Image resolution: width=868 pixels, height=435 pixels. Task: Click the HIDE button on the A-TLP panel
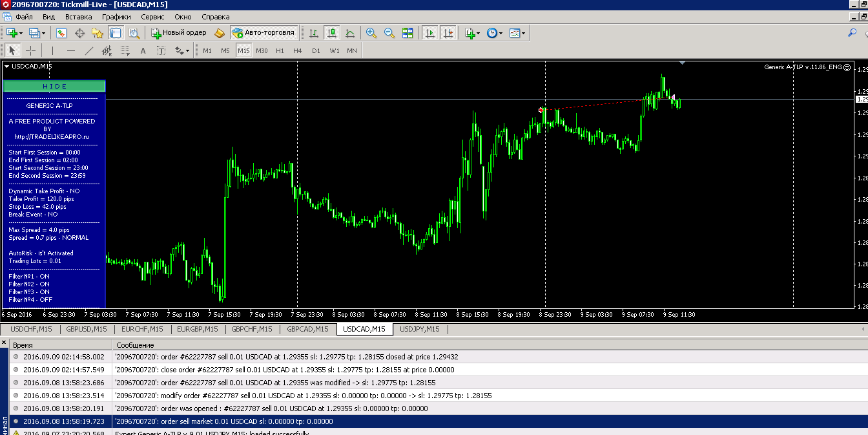[54, 86]
